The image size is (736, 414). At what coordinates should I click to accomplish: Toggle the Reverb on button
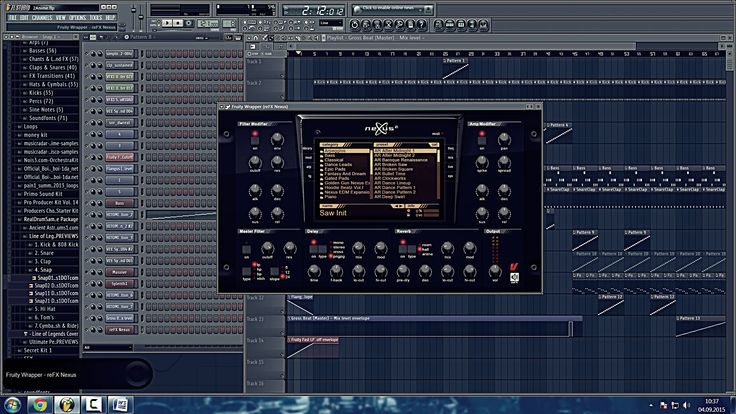click(403, 249)
